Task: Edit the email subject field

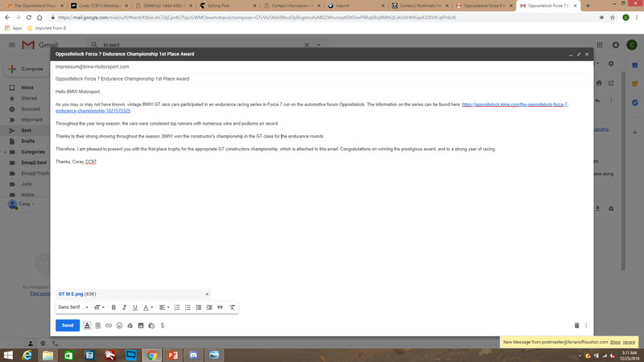Action: tap(321, 79)
